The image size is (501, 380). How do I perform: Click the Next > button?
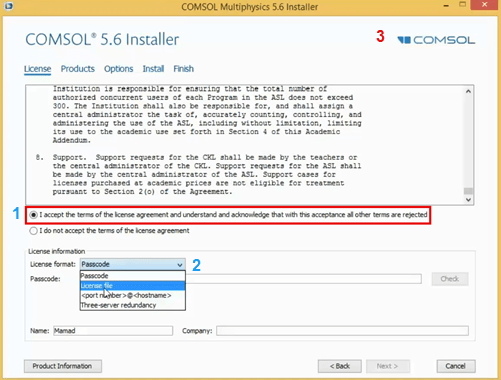click(388, 366)
